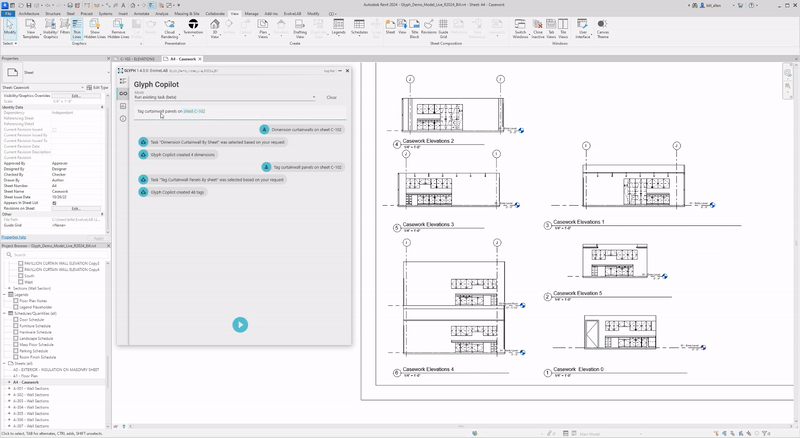Viewport: 800px width, 438px height.
Task: Click the Plan Views tool
Action: point(263,29)
